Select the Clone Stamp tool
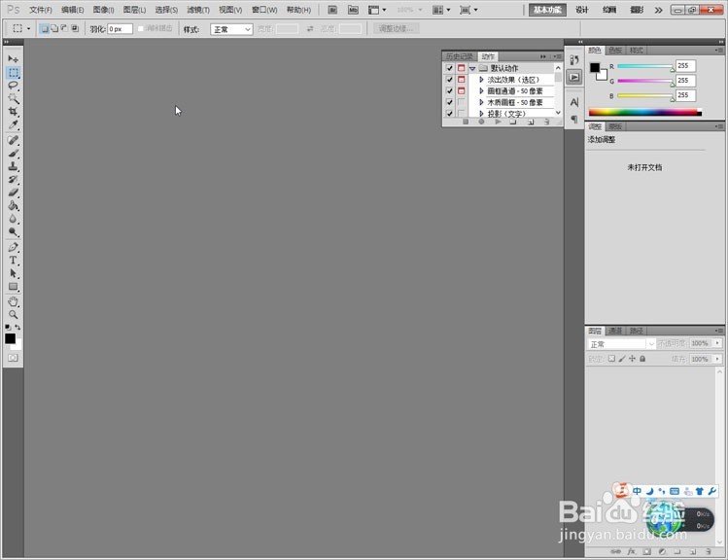The height and width of the screenshot is (560, 728). (13, 166)
